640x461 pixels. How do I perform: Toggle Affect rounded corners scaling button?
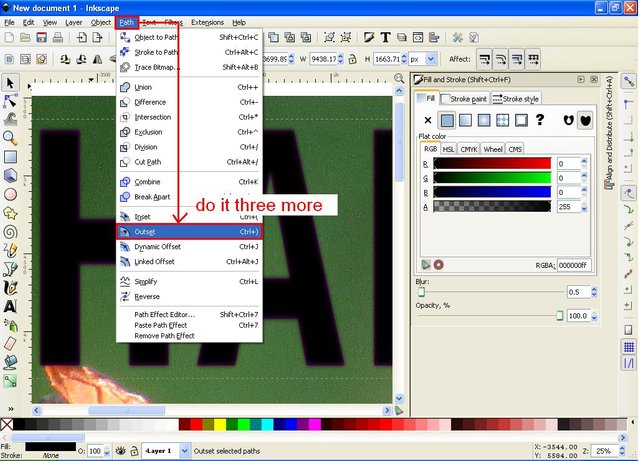point(501,60)
